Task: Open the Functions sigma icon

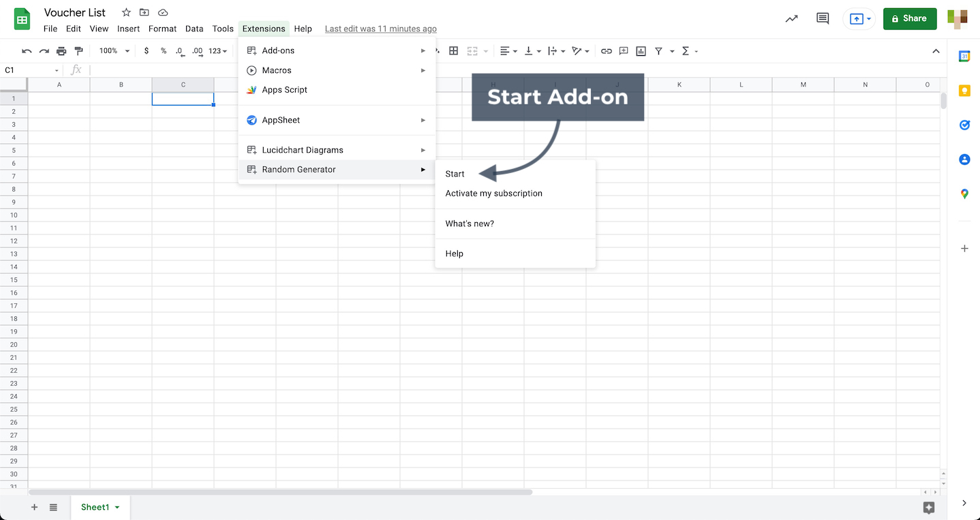Action: pyautogui.click(x=686, y=51)
